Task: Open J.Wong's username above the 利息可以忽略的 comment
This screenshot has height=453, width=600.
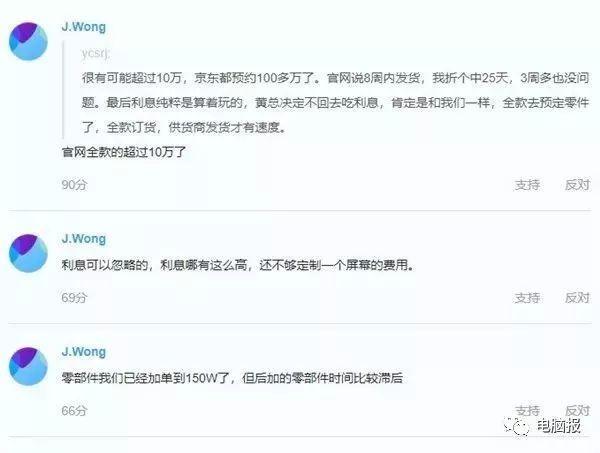Action: [x=83, y=239]
